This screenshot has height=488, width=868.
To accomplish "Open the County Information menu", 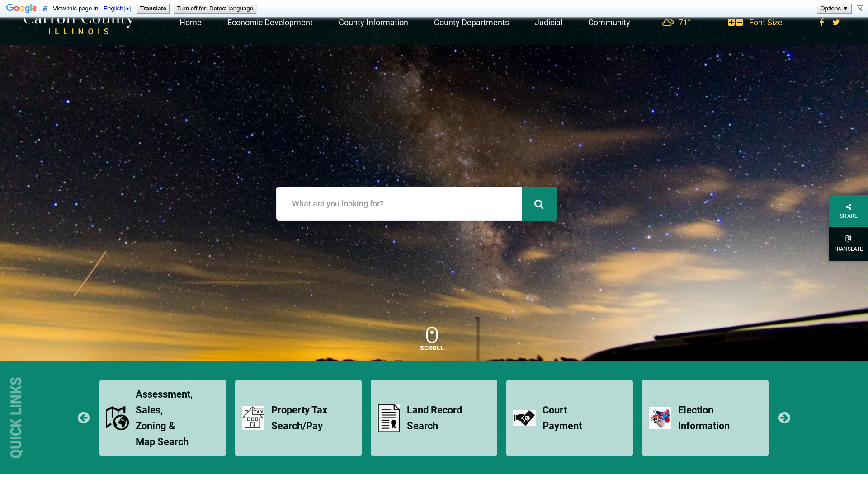I will click(373, 23).
